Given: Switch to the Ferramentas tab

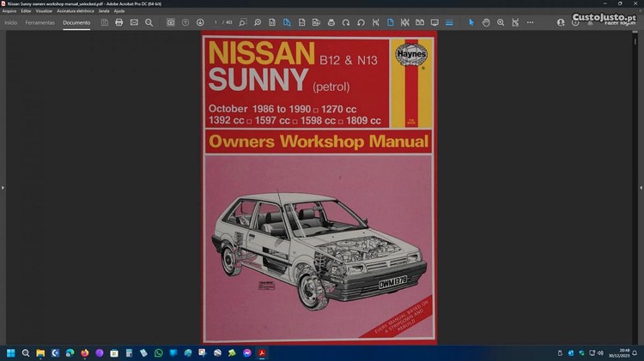Looking at the screenshot, I should (x=39, y=22).
